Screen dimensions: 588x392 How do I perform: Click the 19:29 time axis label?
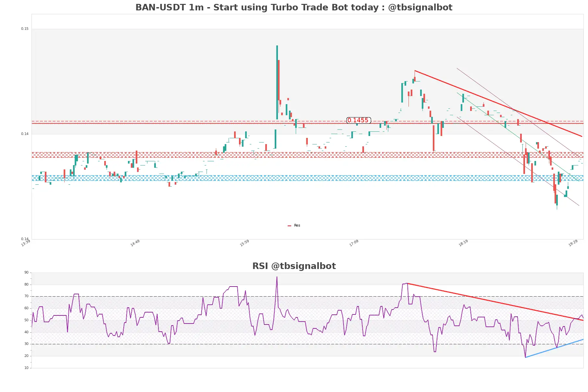[x=573, y=243]
